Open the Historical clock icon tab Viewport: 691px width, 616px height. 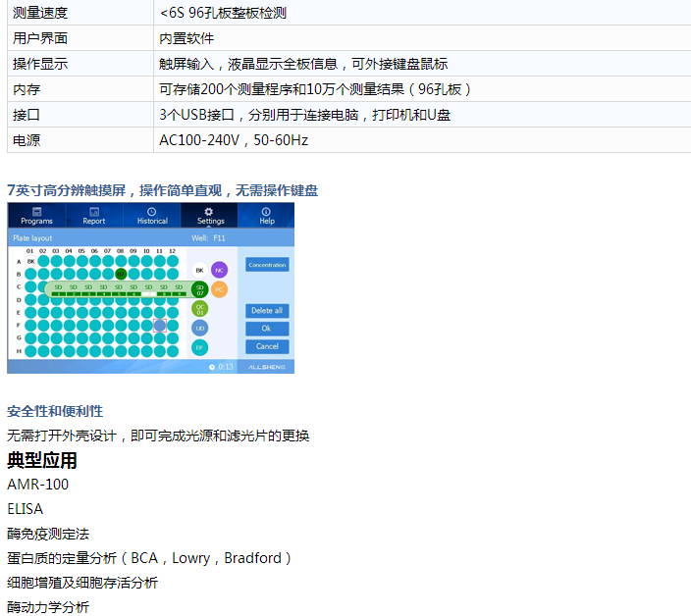point(152,215)
